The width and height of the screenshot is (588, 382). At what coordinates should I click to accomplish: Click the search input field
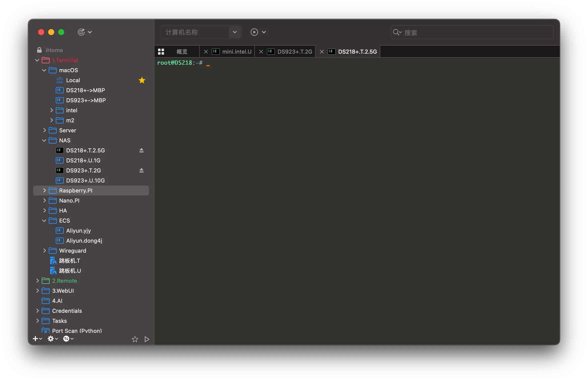(477, 33)
